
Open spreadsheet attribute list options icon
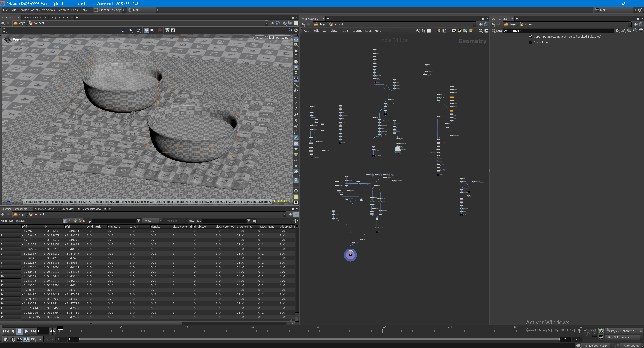pyautogui.click(x=254, y=221)
